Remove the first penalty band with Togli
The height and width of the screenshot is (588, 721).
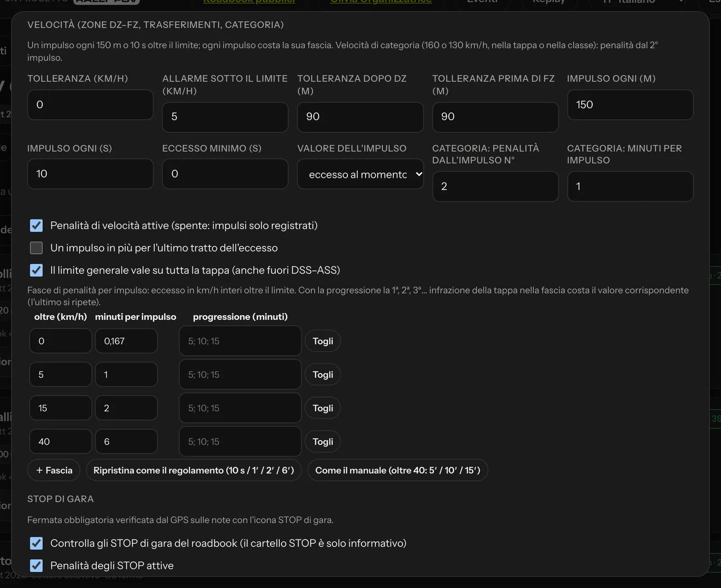tap(323, 341)
